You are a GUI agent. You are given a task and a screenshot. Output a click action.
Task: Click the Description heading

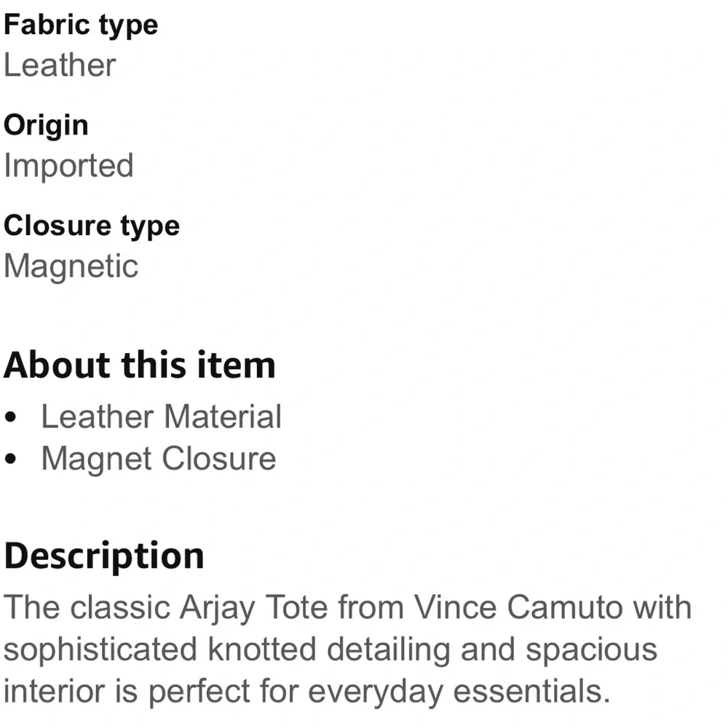pos(104,555)
